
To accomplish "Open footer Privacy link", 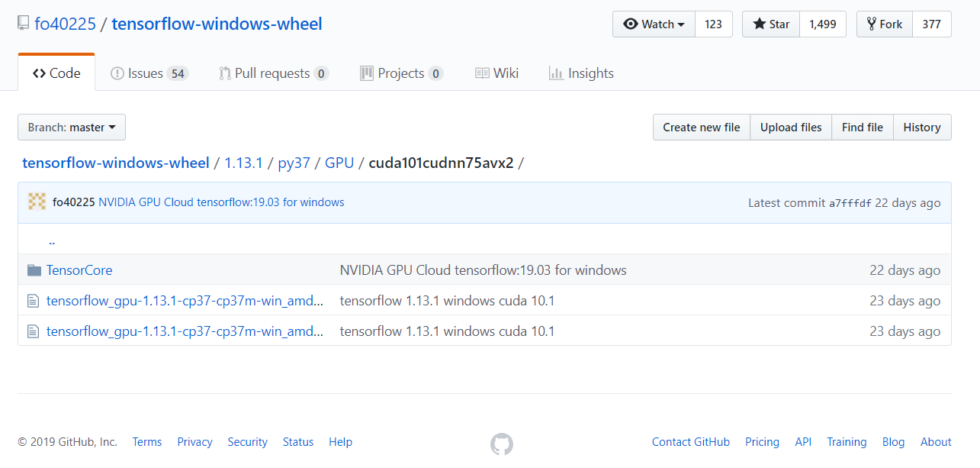I will pos(195,442).
